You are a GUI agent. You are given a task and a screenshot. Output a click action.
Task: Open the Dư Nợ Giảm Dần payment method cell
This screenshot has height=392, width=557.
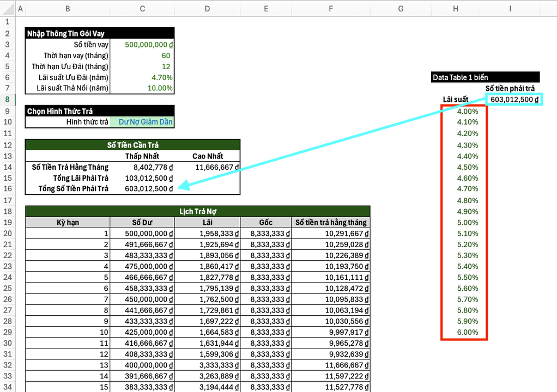[x=142, y=122]
